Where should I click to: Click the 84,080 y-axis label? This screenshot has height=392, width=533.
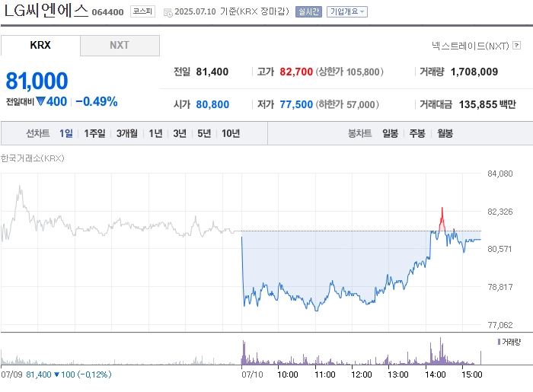click(500, 174)
